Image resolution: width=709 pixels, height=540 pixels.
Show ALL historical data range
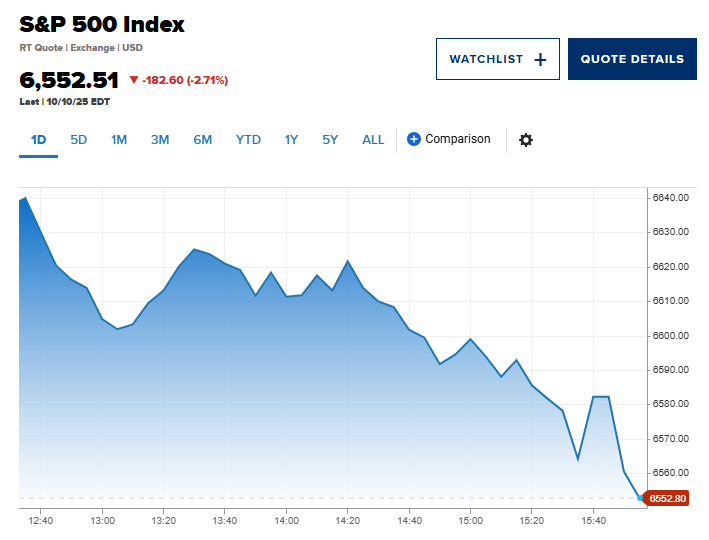(373, 140)
